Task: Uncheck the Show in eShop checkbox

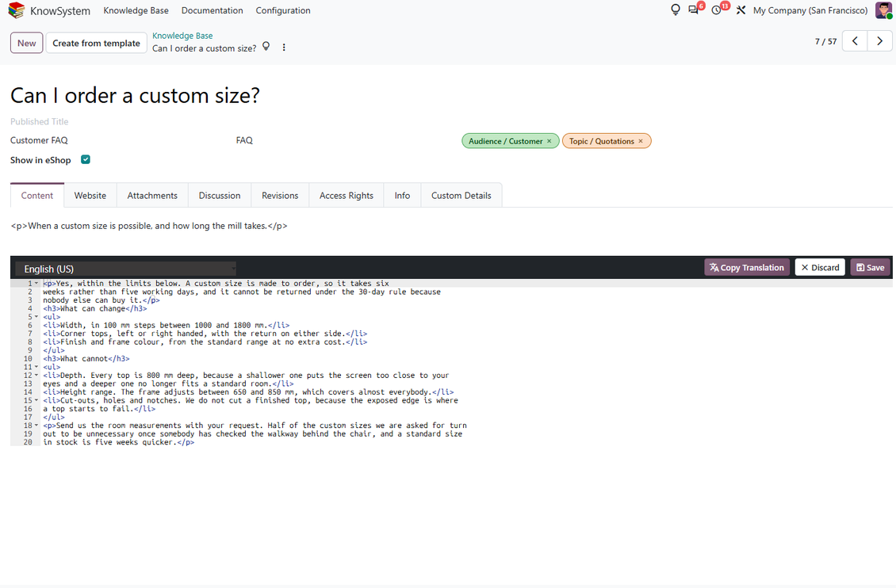Action: (x=86, y=159)
